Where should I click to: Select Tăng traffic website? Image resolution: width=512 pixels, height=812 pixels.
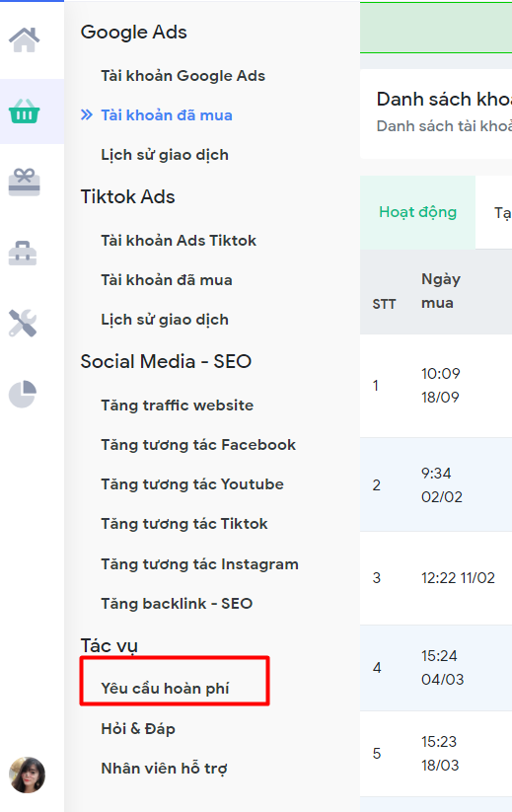pyautogui.click(x=177, y=405)
